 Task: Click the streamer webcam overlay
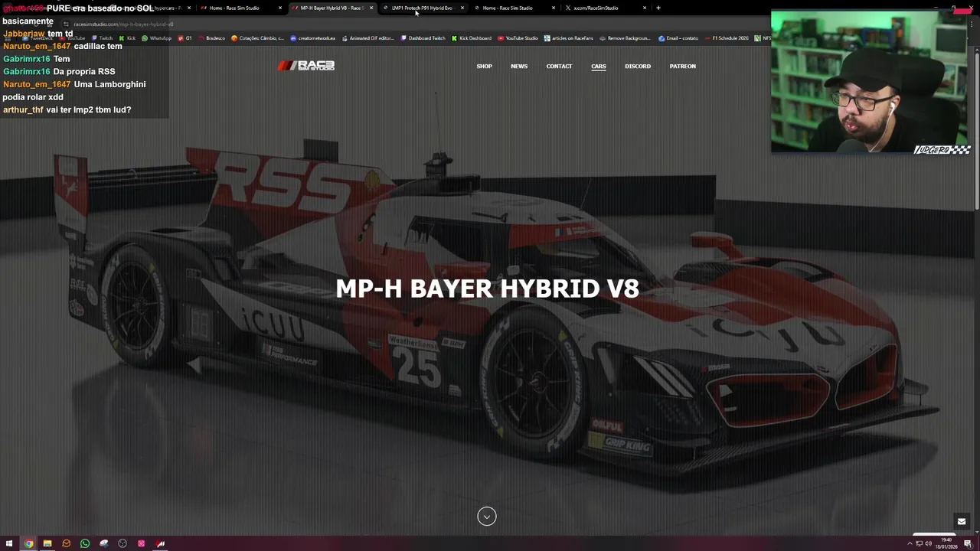click(871, 82)
